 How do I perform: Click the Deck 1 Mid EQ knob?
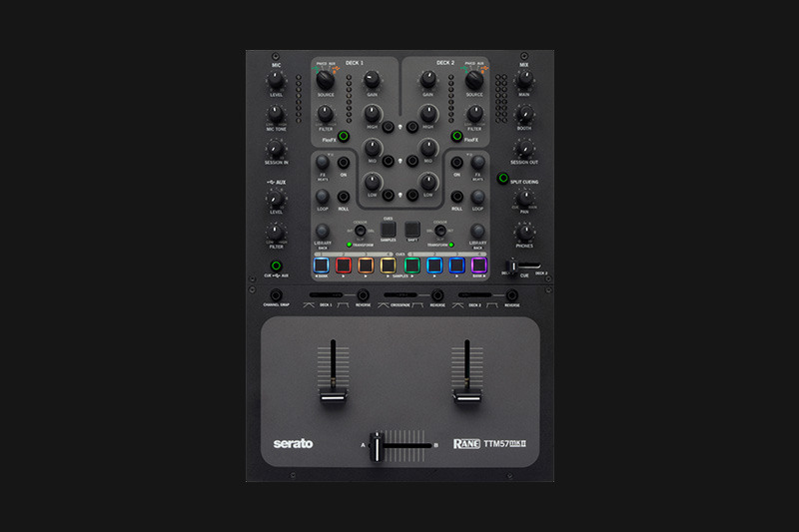tap(372, 148)
